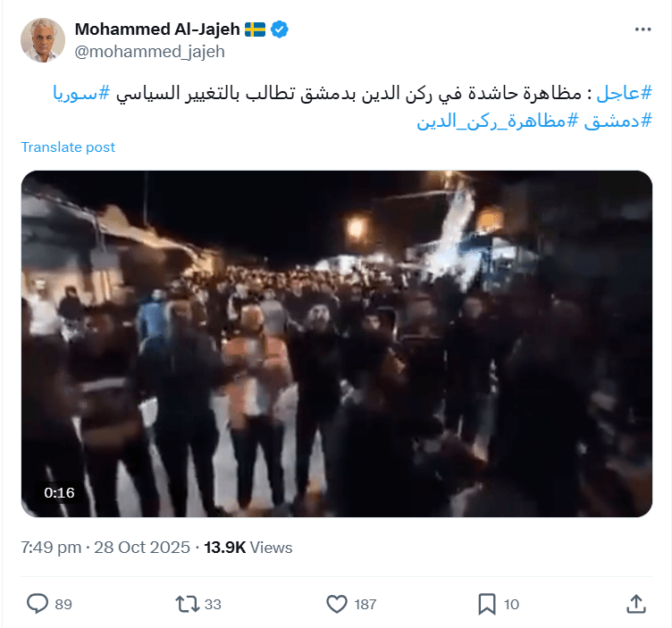Click the Translate post link
The height and width of the screenshot is (628, 672).
click(x=68, y=147)
